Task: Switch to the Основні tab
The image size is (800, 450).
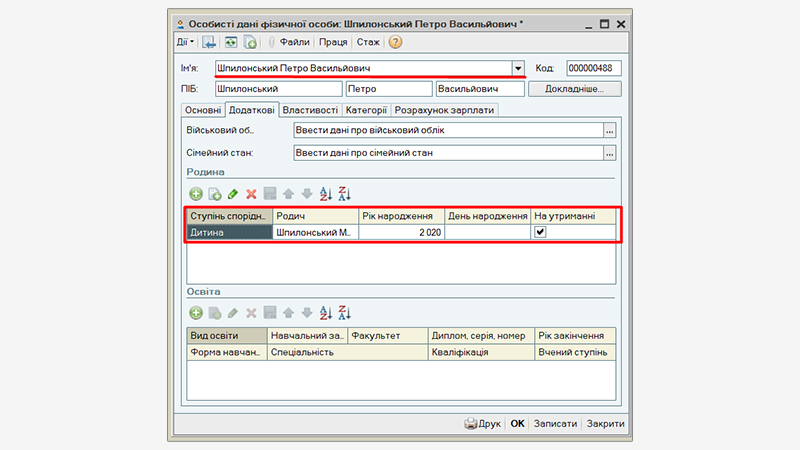Action: click(x=202, y=109)
